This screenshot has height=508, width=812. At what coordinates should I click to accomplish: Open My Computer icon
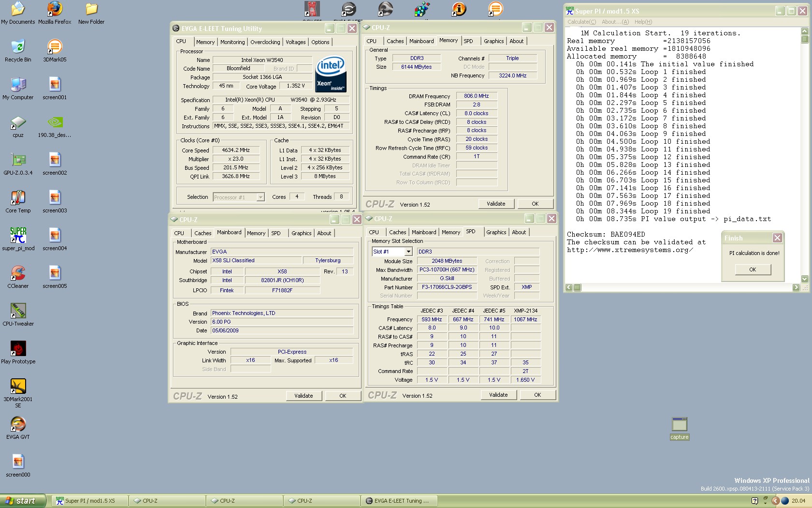pos(18,89)
